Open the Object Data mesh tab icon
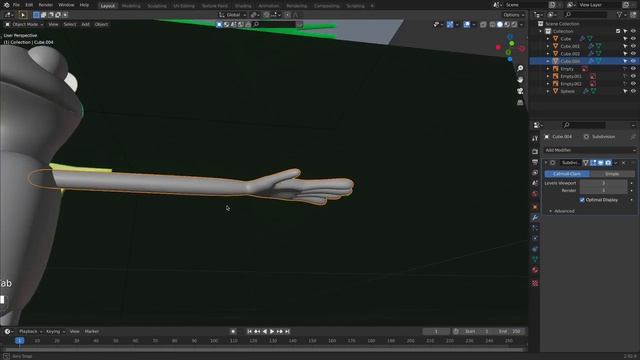640x360 pixels. pyautogui.click(x=535, y=260)
